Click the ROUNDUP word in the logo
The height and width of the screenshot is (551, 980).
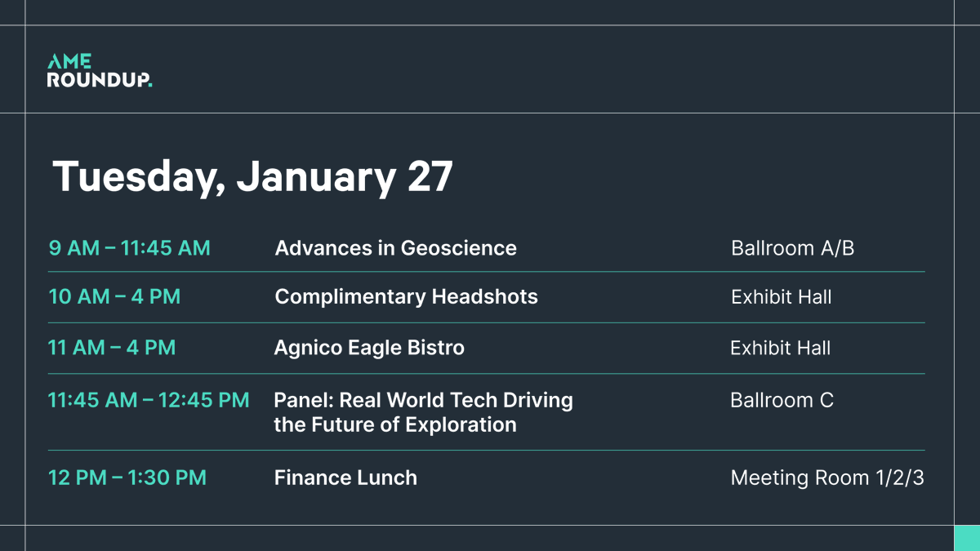(98, 80)
